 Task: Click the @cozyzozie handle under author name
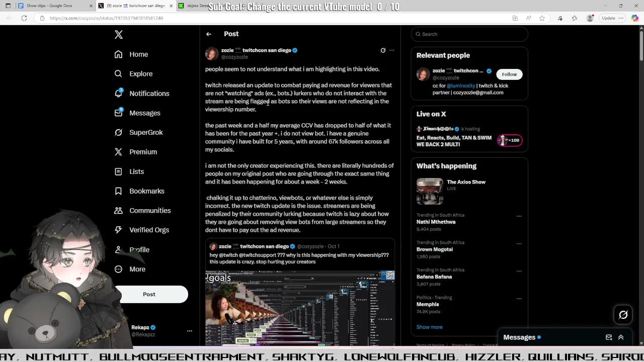pyautogui.click(x=234, y=57)
